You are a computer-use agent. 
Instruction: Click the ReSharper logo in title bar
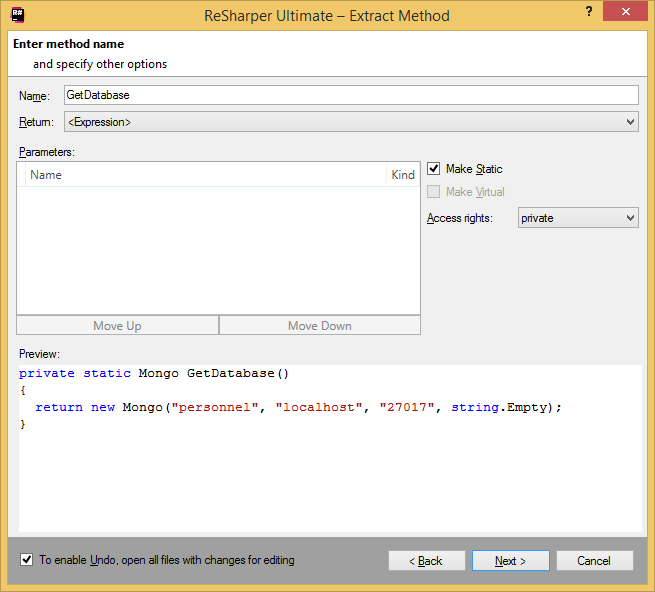[19, 15]
